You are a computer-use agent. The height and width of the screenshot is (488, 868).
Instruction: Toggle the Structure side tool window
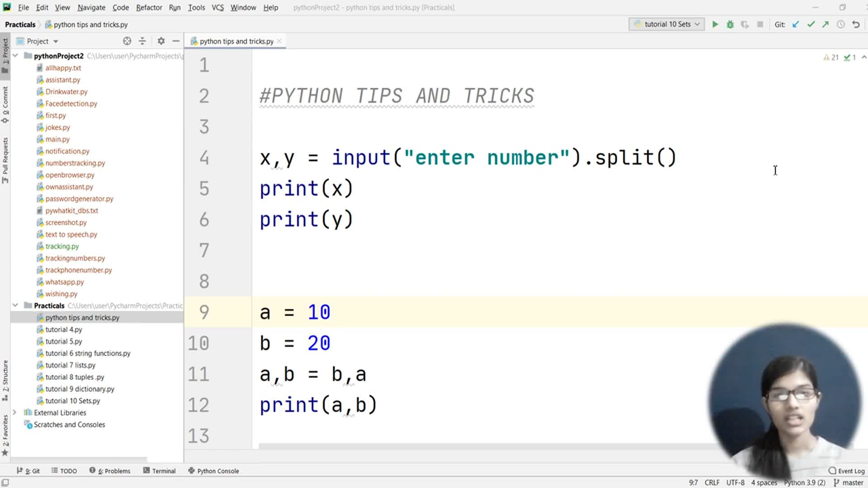point(5,380)
